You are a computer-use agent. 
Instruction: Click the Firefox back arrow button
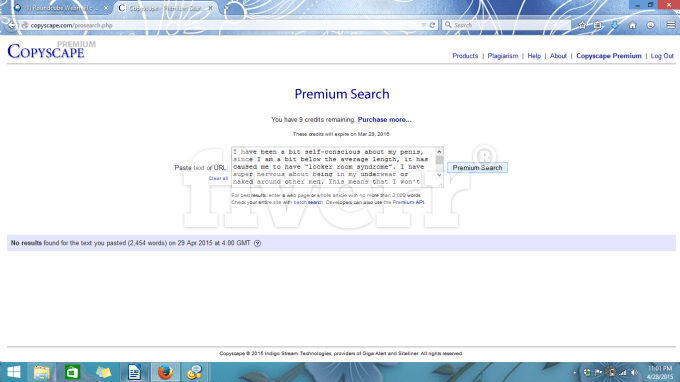click(x=11, y=25)
